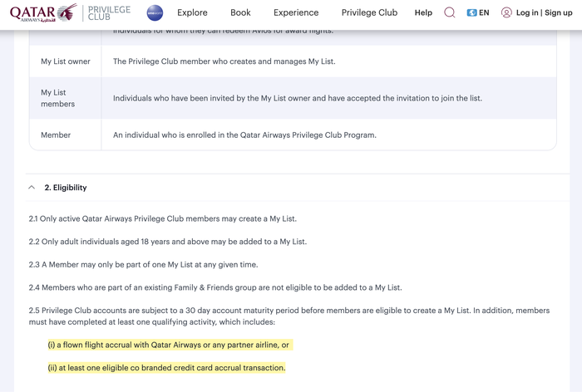The height and width of the screenshot is (392, 582).
Task: Select the My List members cell
Action: (x=66, y=98)
